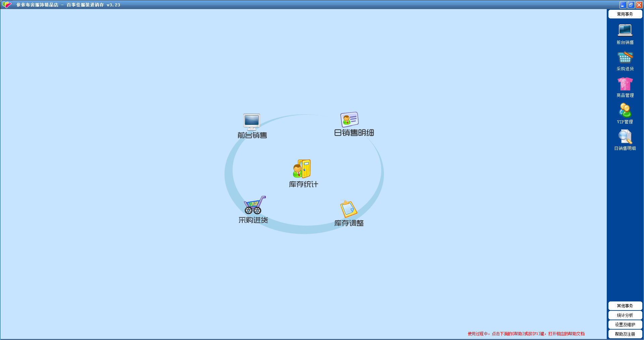Click the red help hint text at bottom

(526, 334)
